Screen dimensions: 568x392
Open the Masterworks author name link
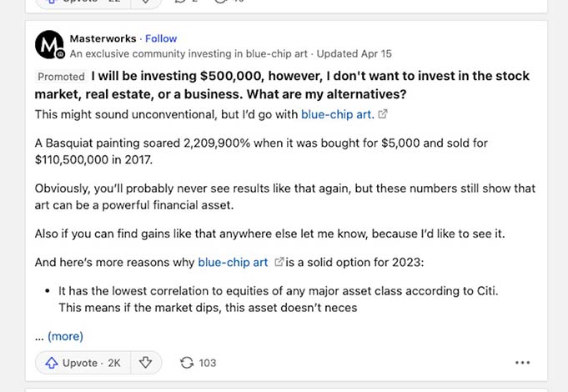point(103,38)
